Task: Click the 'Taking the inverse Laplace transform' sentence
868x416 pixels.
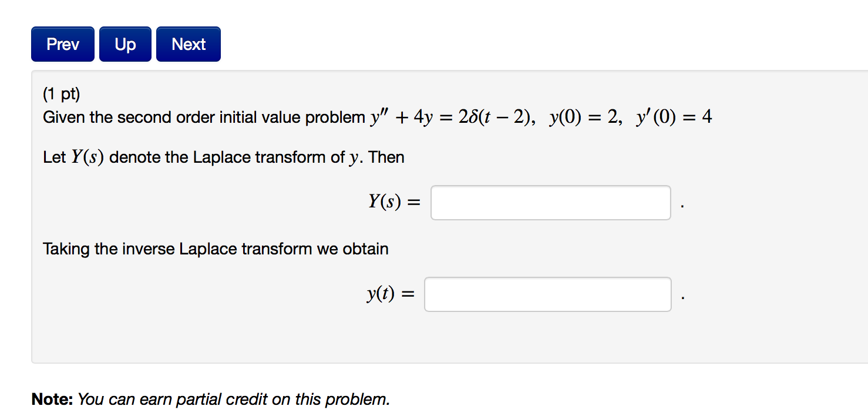Action: (x=216, y=249)
